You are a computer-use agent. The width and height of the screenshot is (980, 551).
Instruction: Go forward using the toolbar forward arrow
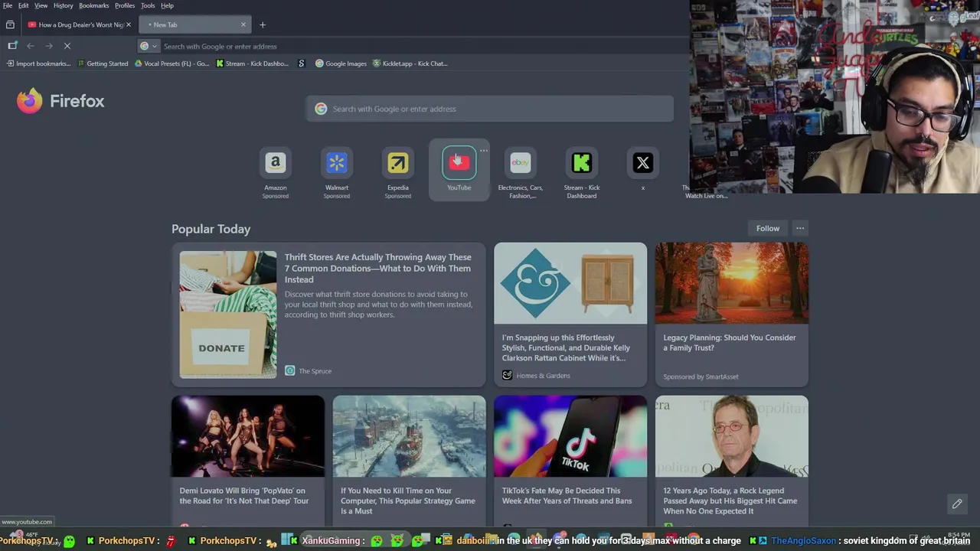(49, 46)
